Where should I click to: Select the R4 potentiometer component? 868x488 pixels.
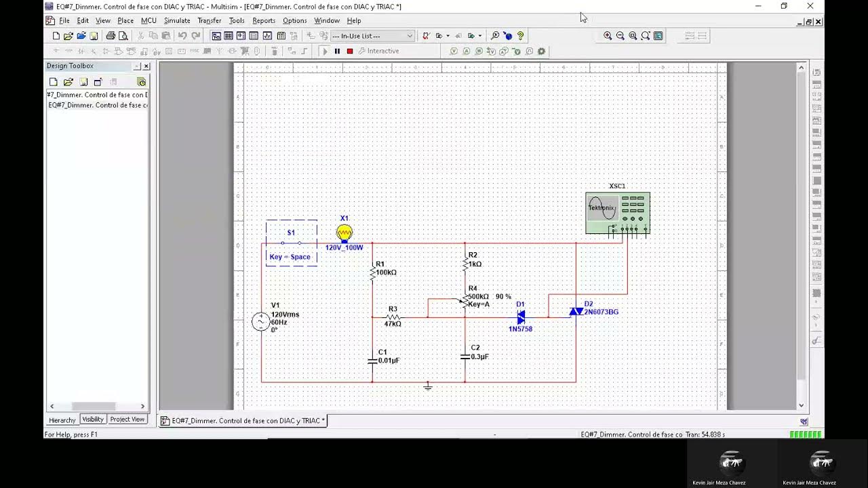click(465, 301)
